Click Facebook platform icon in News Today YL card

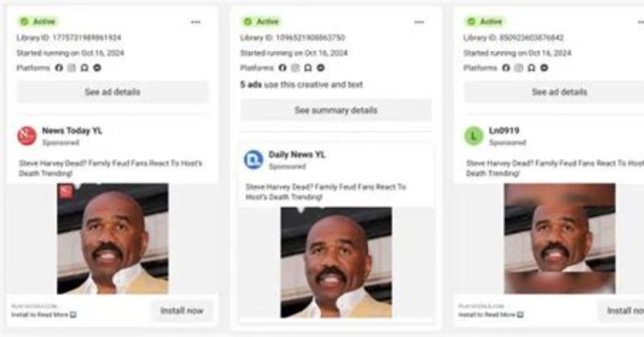pyautogui.click(x=59, y=68)
